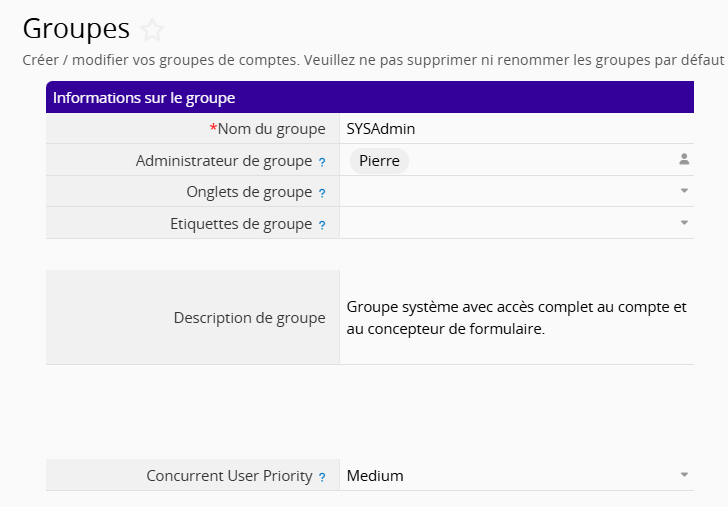
Task: Click the user picker icon in administrator row
Action: (684, 159)
